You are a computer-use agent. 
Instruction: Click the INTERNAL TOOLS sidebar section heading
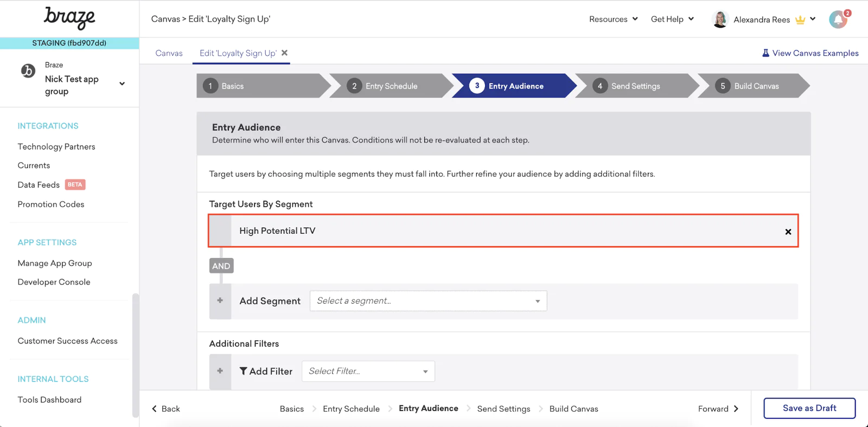coord(53,379)
